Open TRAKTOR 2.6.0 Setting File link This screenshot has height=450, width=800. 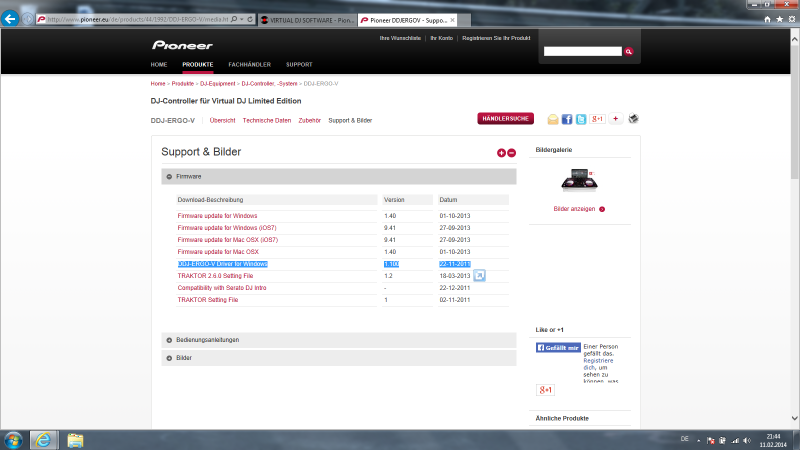215,276
